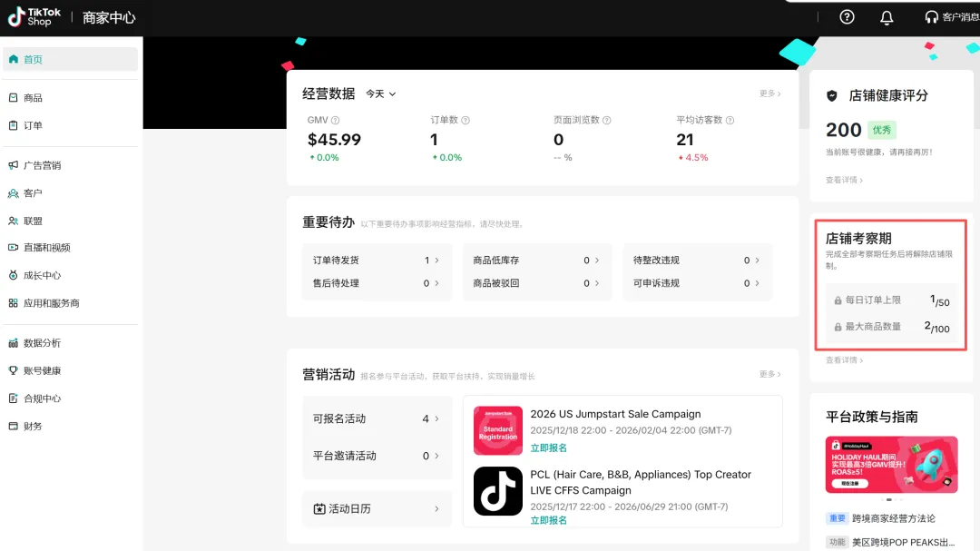Expand 更多 in the 经营数据 panel

click(x=769, y=93)
